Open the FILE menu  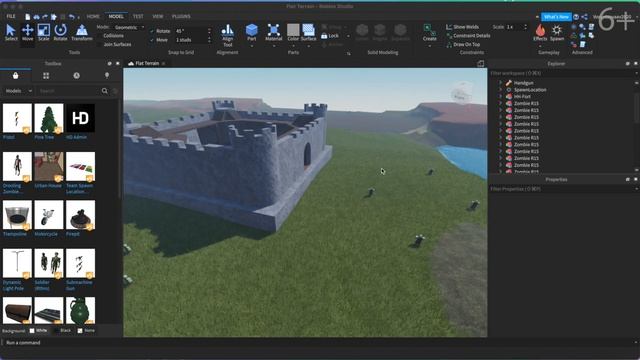tap(11, 16)
